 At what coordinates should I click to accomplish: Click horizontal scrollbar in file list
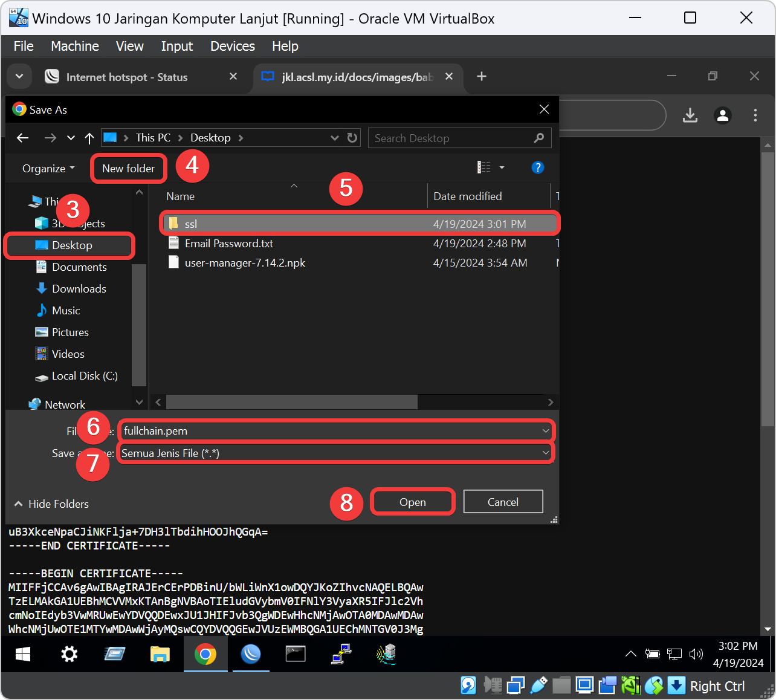point(292,402)
